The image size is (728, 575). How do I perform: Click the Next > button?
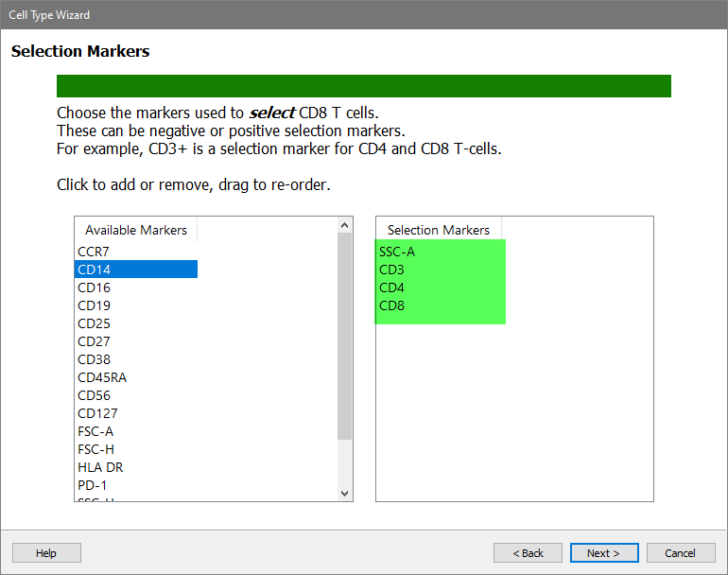tap(604, 553)
